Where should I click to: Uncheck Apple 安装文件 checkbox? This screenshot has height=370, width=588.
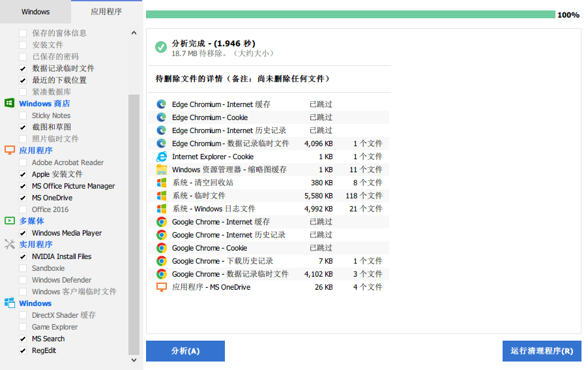[23, 174]
